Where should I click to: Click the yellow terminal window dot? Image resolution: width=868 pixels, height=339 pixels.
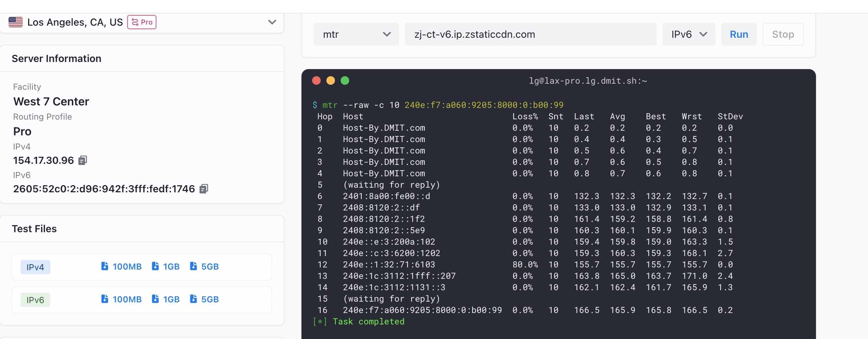pos(331,80)
